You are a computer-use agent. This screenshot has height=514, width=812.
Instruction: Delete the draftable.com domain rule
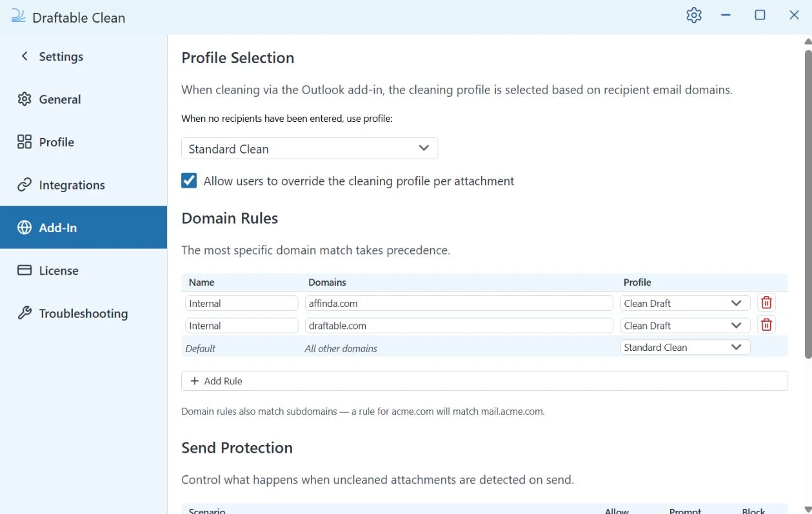766,325
